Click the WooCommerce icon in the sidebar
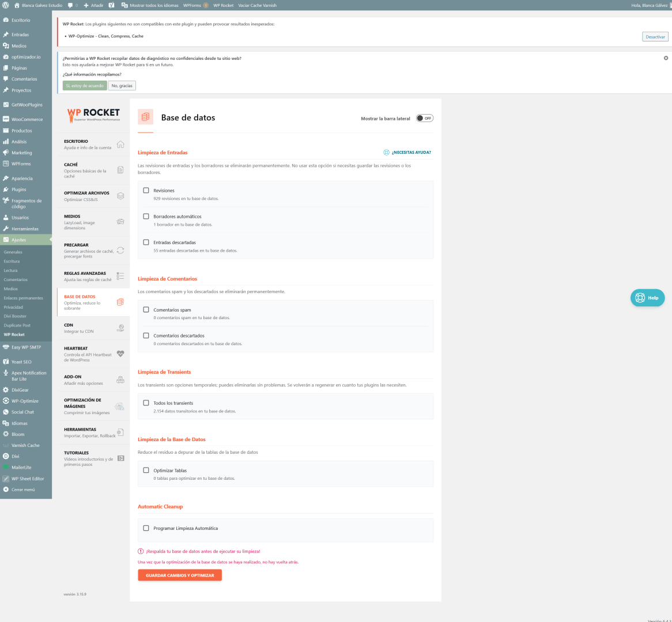 tap(6, 119)
